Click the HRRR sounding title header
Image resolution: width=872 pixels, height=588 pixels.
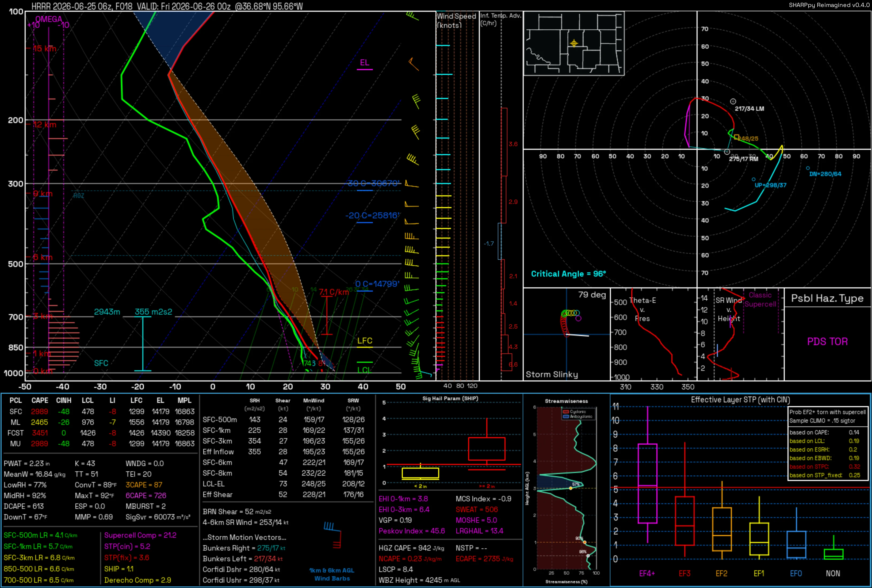(167, 6)
